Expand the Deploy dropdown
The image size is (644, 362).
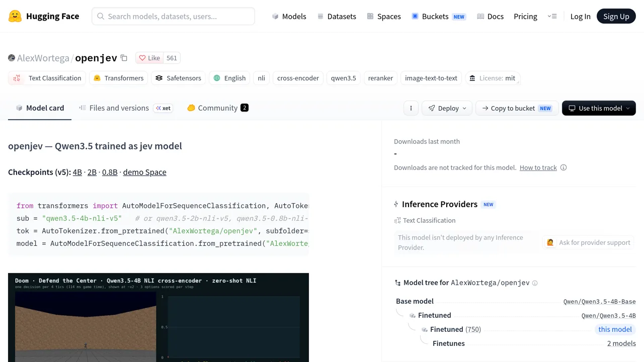[x=447, y=108]
